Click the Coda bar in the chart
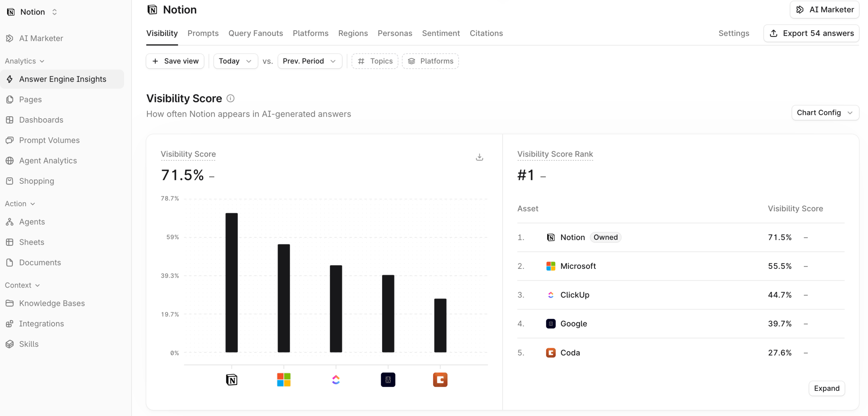The image size is (868, 416). pos(440,325)
